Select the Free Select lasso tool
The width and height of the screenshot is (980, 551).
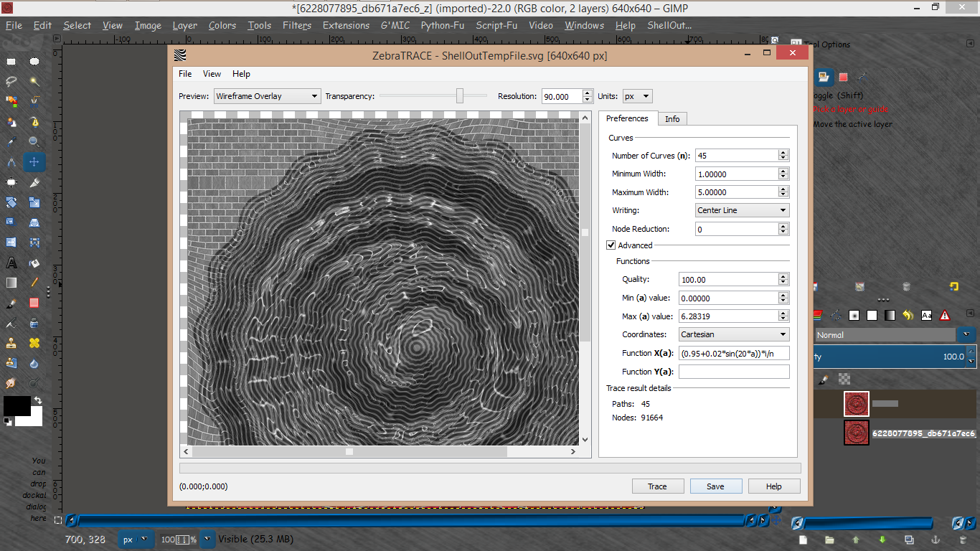[11, 81]
